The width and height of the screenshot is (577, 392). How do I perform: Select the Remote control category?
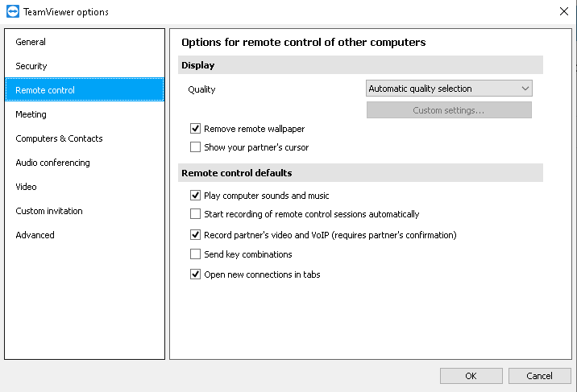tap(85, 90)
